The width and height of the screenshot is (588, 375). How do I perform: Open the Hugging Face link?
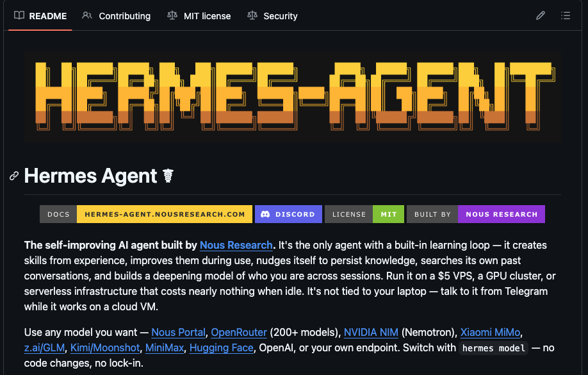pos(222,348)
